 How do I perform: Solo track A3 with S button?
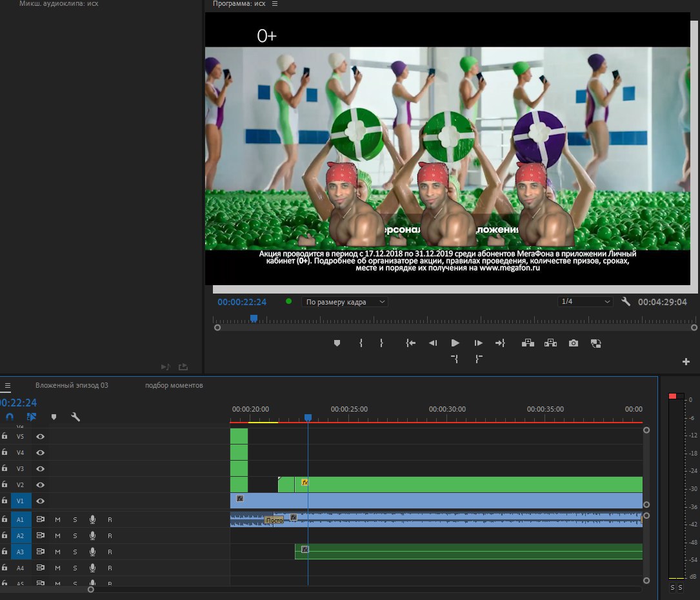pos(75,552)
